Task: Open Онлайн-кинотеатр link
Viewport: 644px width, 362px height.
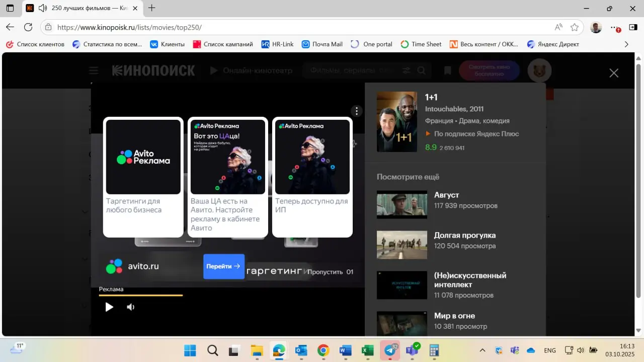Action: tap(252, 71)
